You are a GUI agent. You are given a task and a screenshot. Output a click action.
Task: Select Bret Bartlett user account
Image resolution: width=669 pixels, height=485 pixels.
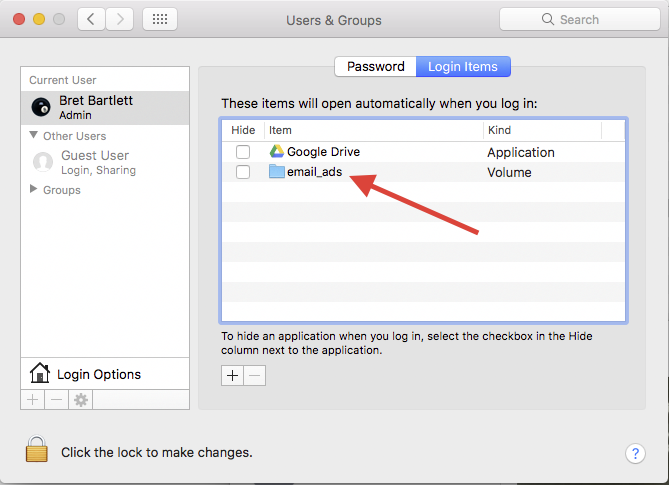(94, 107)
